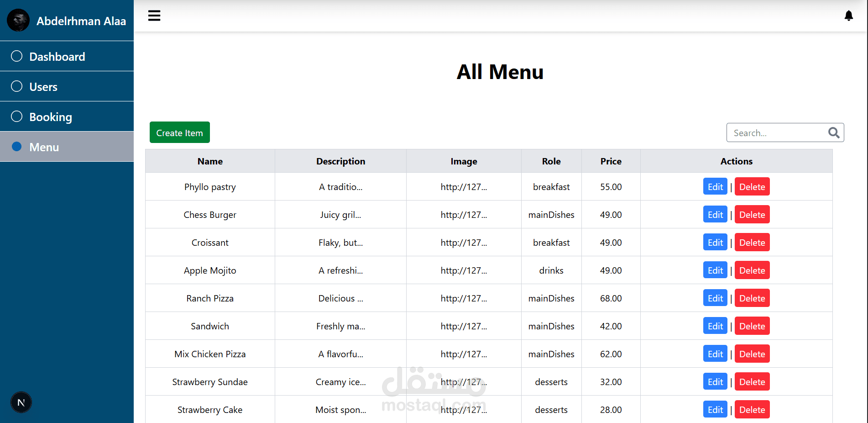Image resolution: width=868 pixels, height=423 pixels.
Task: Edit the Sandwich item
Action: [x=715, y=326]
